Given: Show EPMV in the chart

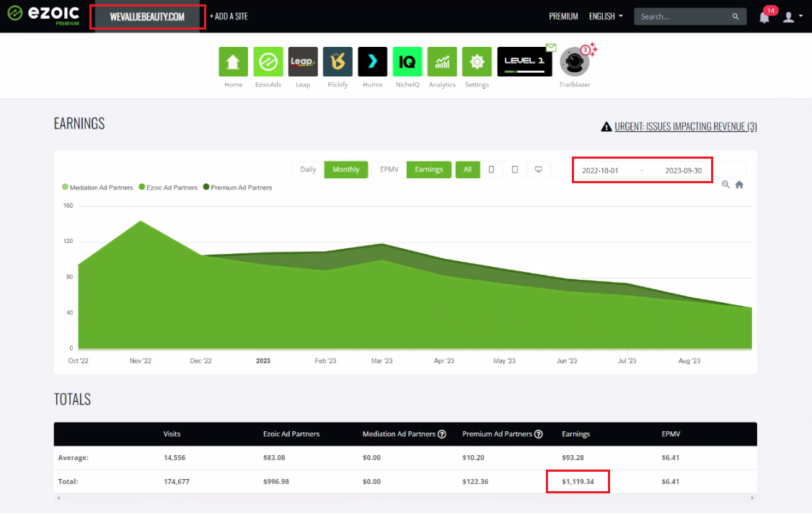Looking at the screenshot, I should [x=389, y=170].
